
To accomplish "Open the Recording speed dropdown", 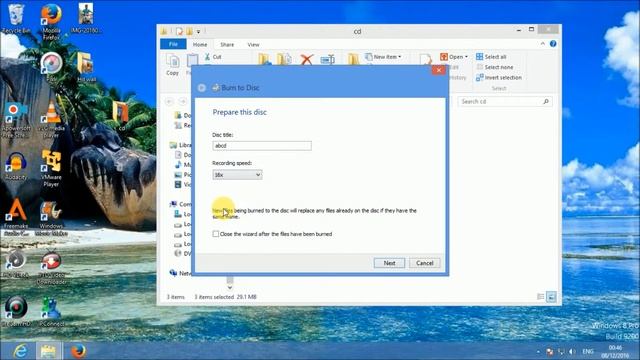I will click(x=237, y=175).
